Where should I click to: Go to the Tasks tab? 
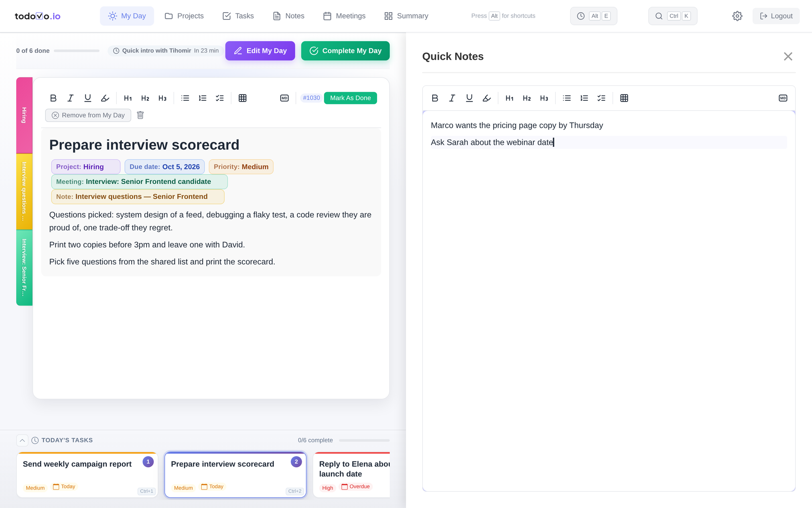click(238, 16)
